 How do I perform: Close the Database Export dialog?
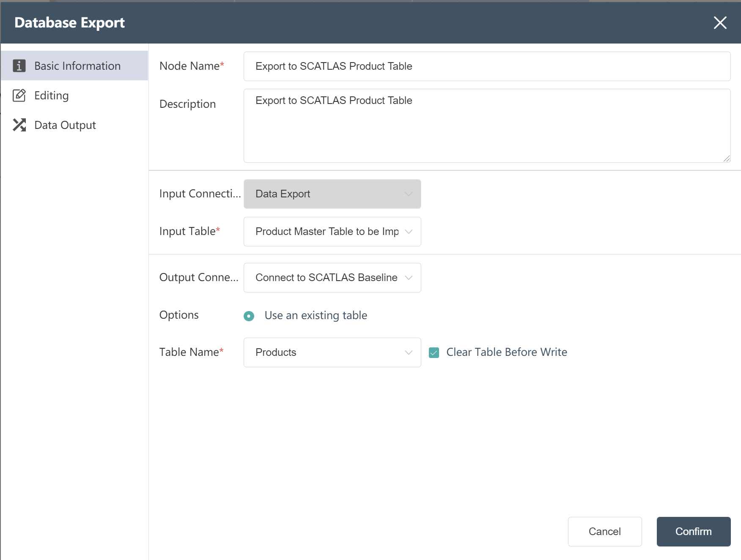(x=720, y=23)
